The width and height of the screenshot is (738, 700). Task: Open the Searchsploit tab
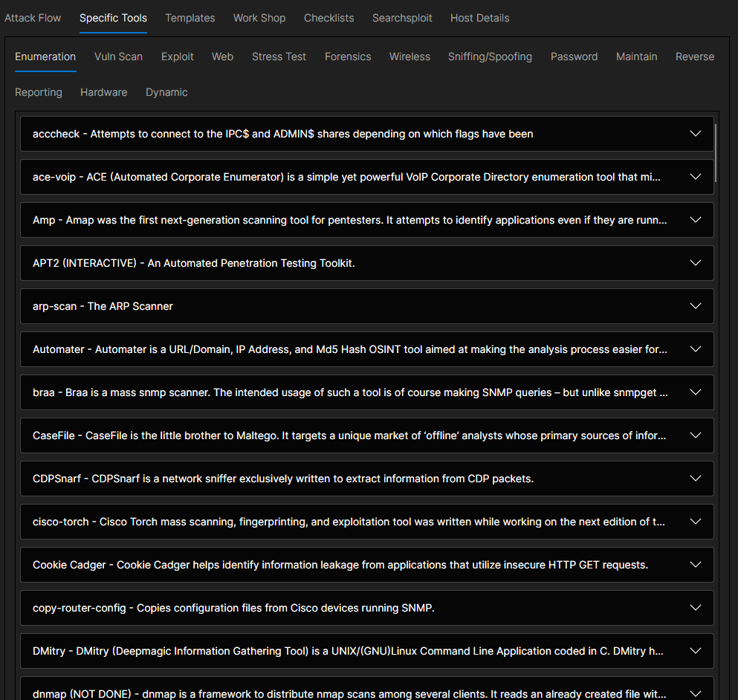click(402, 18)
